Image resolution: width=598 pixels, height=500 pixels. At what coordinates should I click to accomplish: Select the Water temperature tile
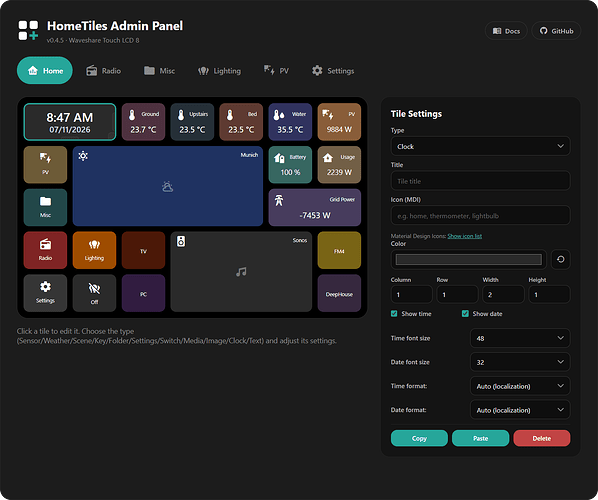tap(290, 122)
